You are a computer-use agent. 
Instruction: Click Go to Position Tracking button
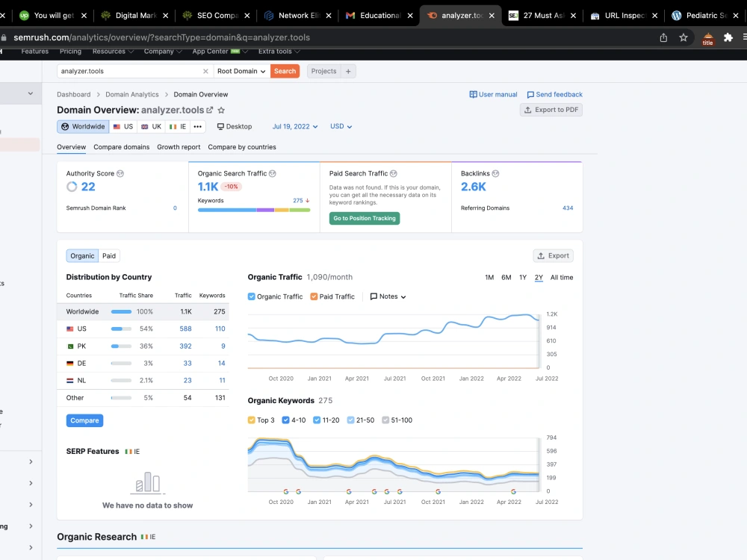[x=365, y=219]
